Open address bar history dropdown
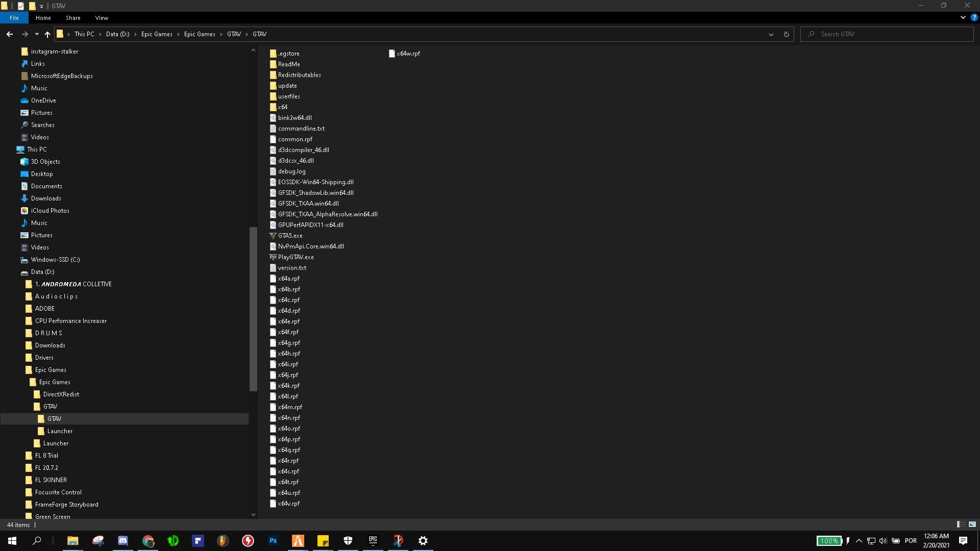The height and width of the screenshot is (551, 980). point(771,34)
